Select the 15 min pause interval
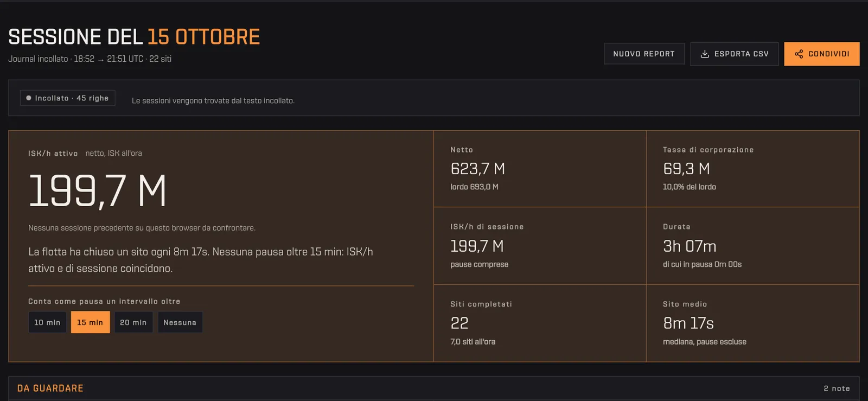868x401 pixels. (90, 322)
